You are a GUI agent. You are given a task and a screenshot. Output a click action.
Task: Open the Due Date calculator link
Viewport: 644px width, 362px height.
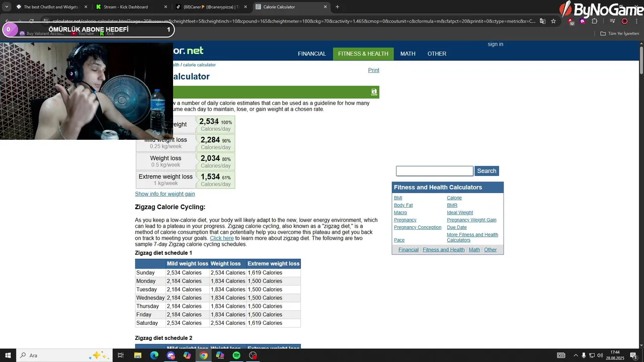(456, 228)
